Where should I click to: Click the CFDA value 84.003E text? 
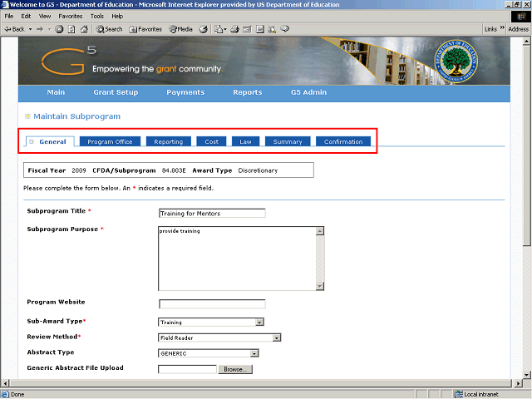tap(174, 170)
